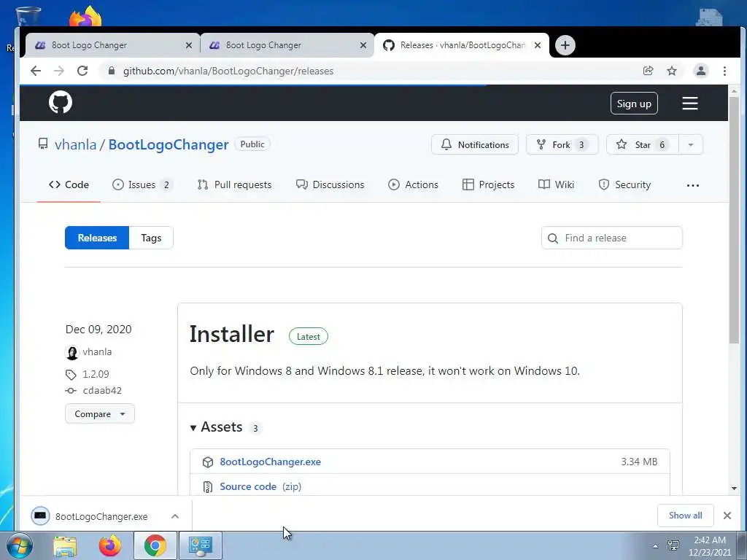Click Show all downloads
This screenshot has width=747, height=560.
pos(685,516)
